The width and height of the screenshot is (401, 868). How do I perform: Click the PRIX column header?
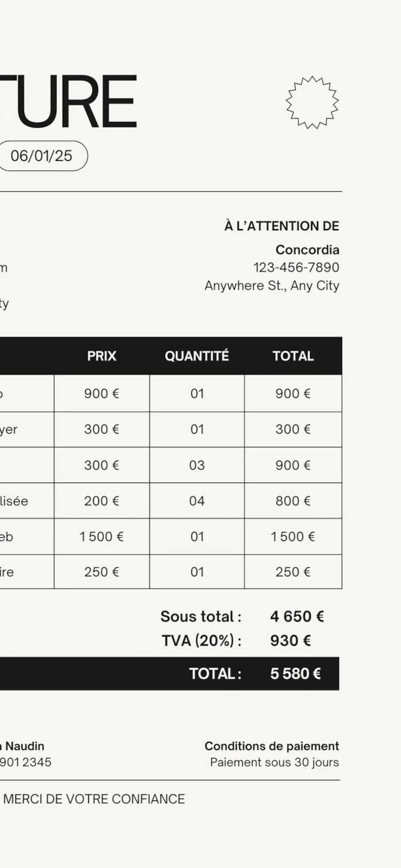tap(102, 356)
